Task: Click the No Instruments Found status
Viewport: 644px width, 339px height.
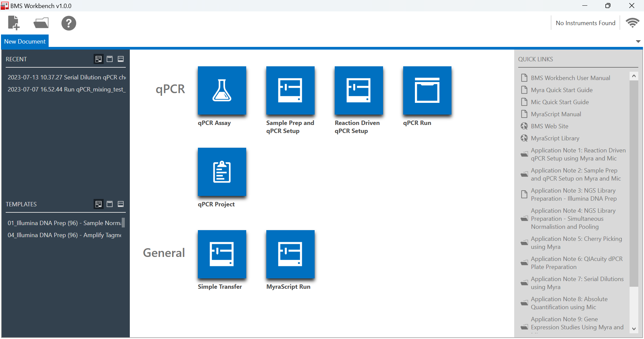Action: tap(585, 23)
